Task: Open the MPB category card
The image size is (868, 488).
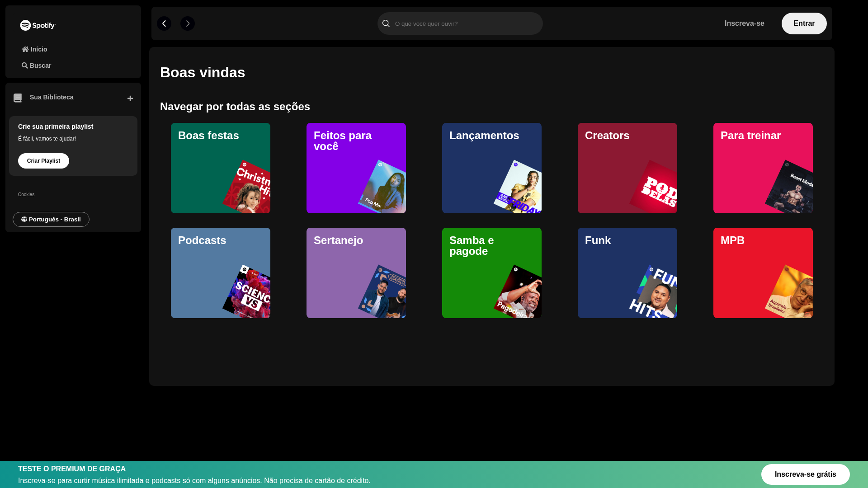Action: tap(763, 273)
